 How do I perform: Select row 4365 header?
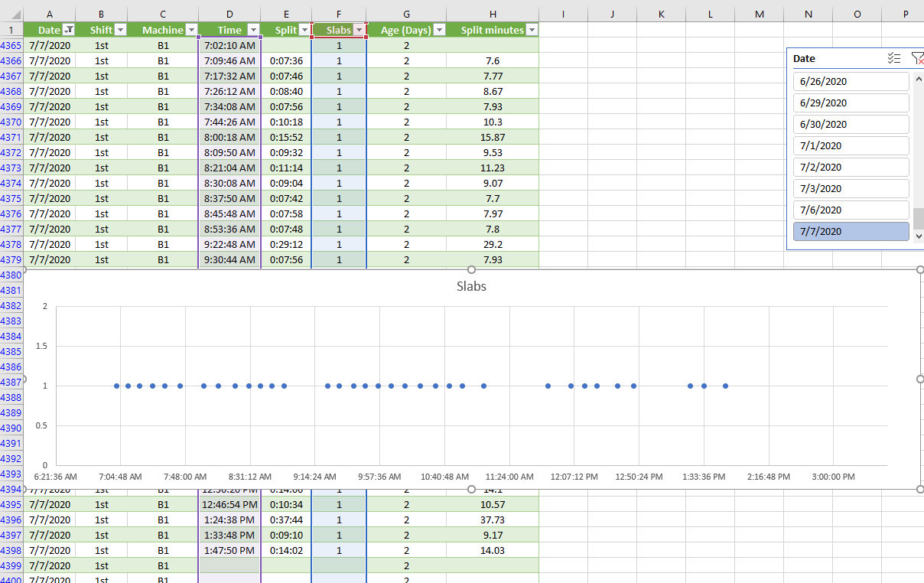(11, 45)
